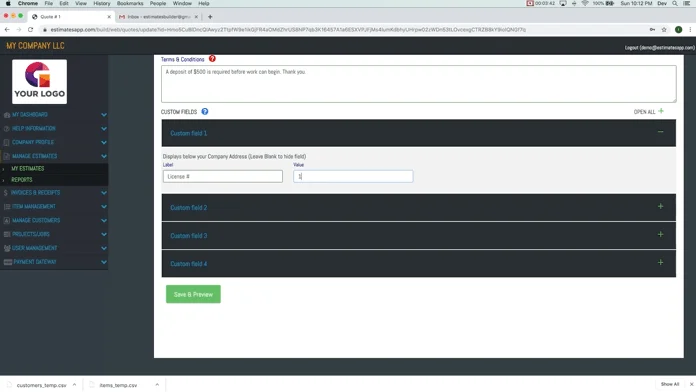Click Open All to expand custom fields

pyautogui.click(x=649, y=111)
